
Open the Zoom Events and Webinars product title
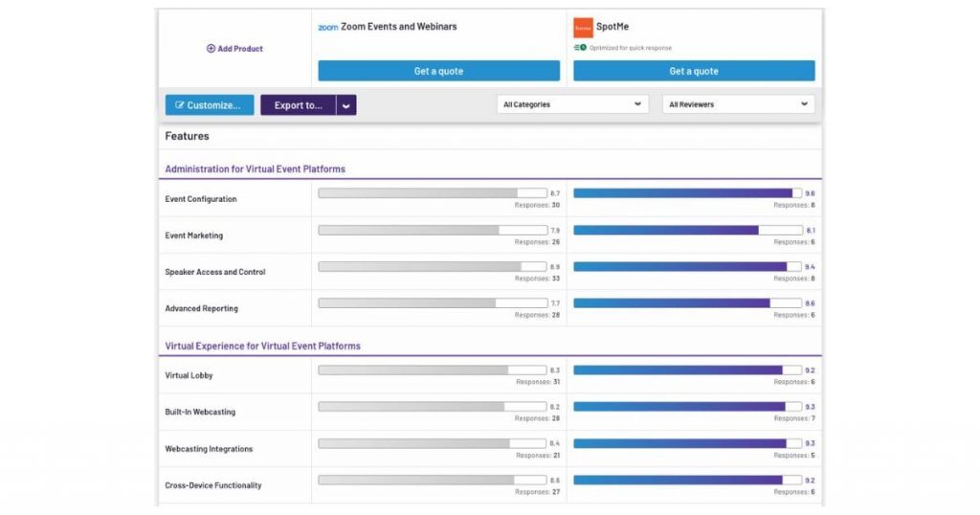[398, 27]
